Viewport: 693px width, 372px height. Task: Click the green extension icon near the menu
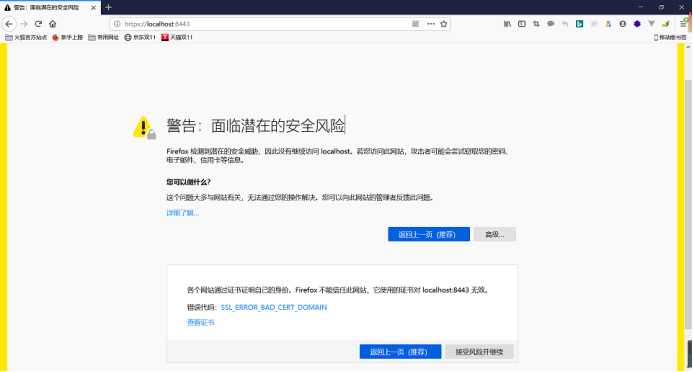click(x=666, y=24)
